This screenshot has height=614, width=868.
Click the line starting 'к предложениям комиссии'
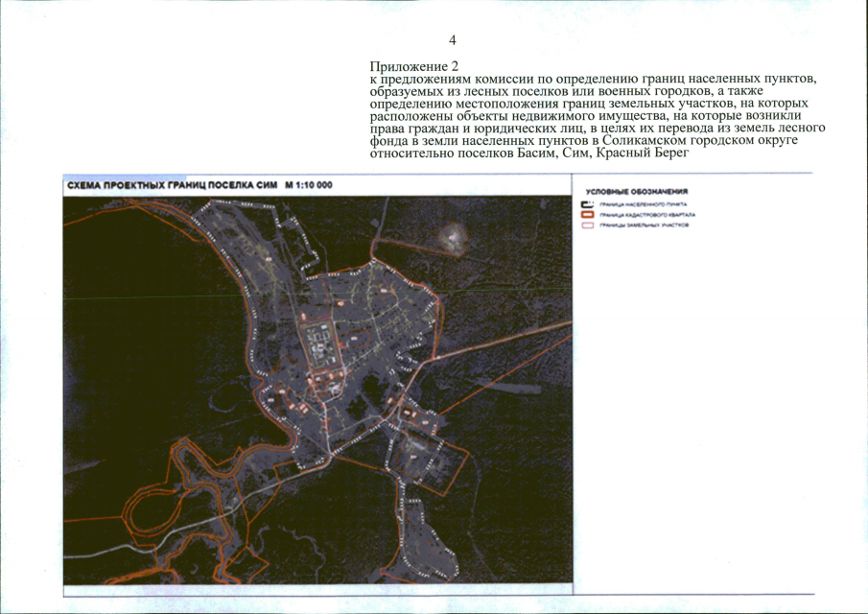pyautogui.click(x=594, y=80)
